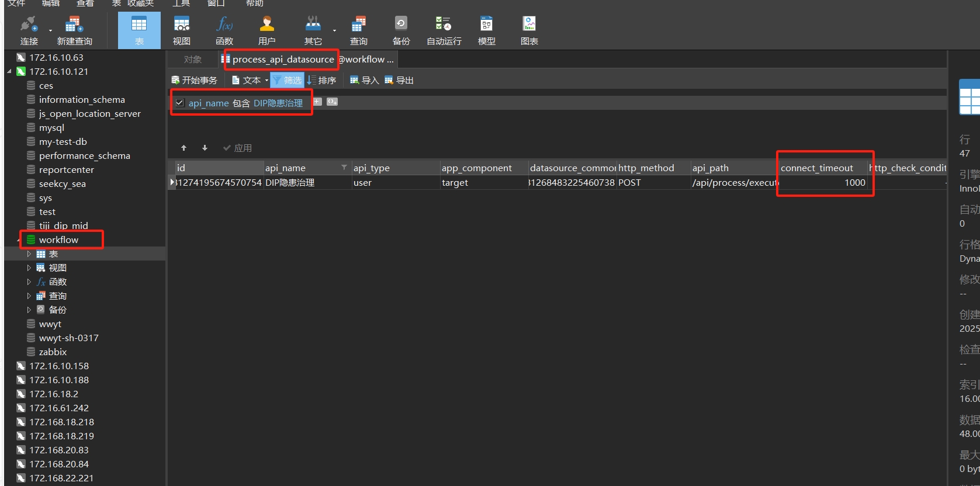The width and height of the screenshot is (980, 486).
Task: Open the 模型 model toolbar icon
Action: click(x=487, y=30)
